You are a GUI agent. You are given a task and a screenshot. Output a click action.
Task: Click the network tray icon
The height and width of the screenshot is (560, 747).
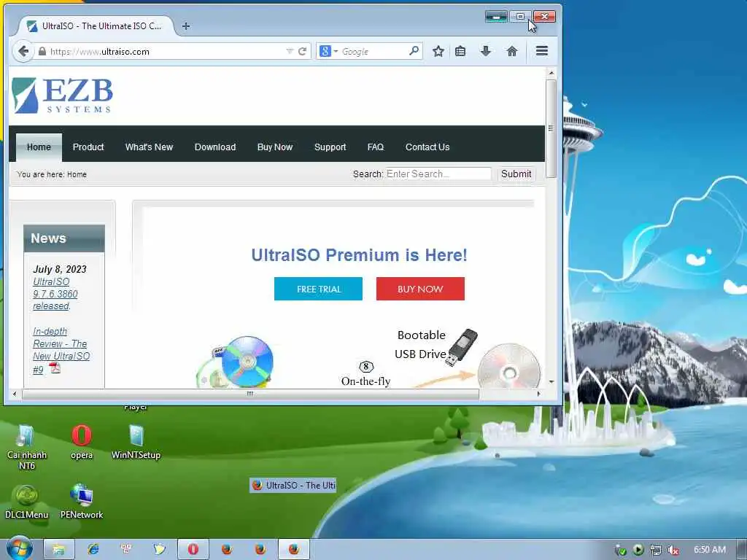(x=656, y=550)
